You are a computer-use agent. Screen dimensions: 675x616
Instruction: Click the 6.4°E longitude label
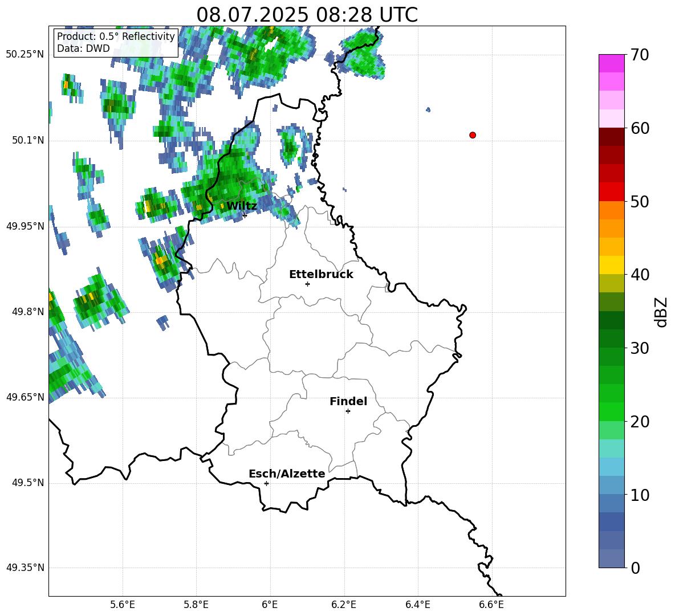[x=417, y=605]
